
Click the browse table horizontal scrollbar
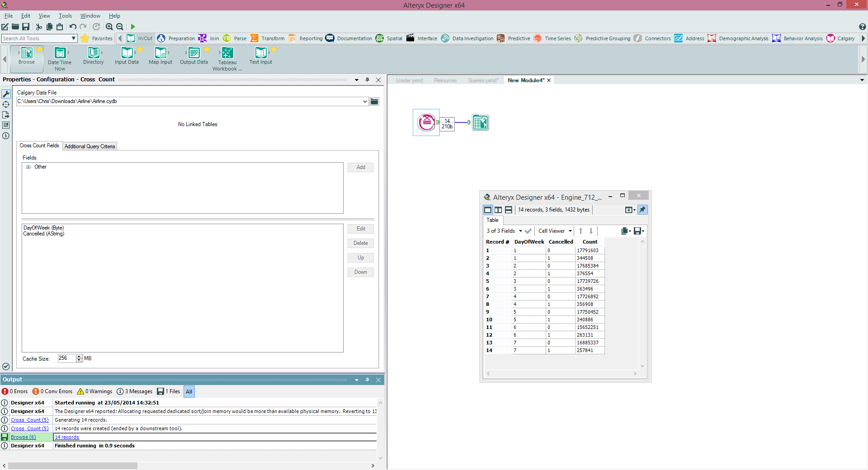[561, 374]
